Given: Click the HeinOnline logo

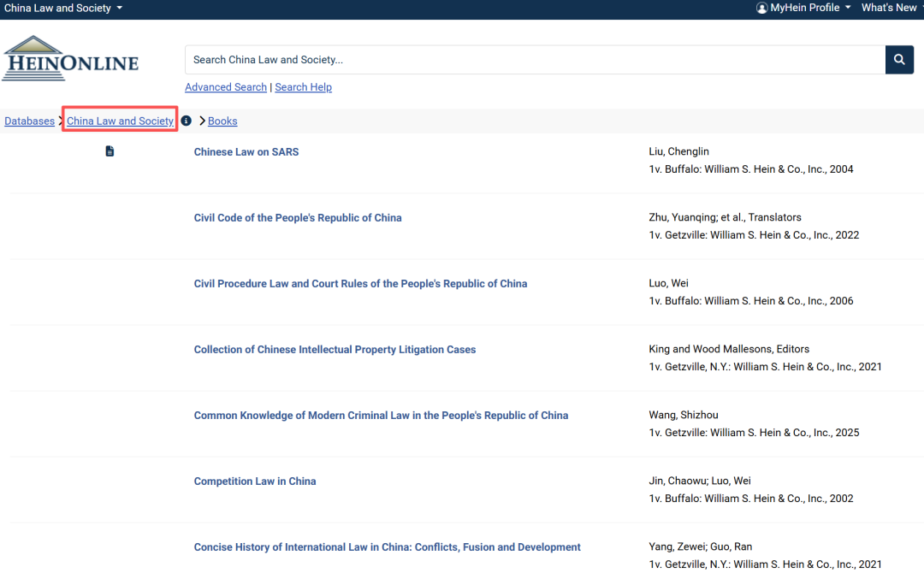Looking at the screenshot, I should coord(70,58).
